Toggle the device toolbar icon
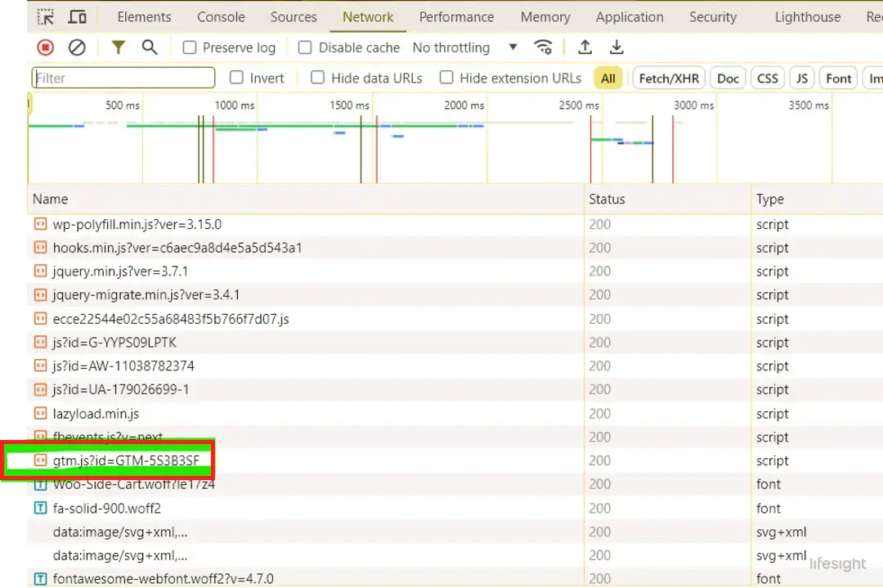The width and height of the screenshot is (883, 588). (x=77, y=17)
